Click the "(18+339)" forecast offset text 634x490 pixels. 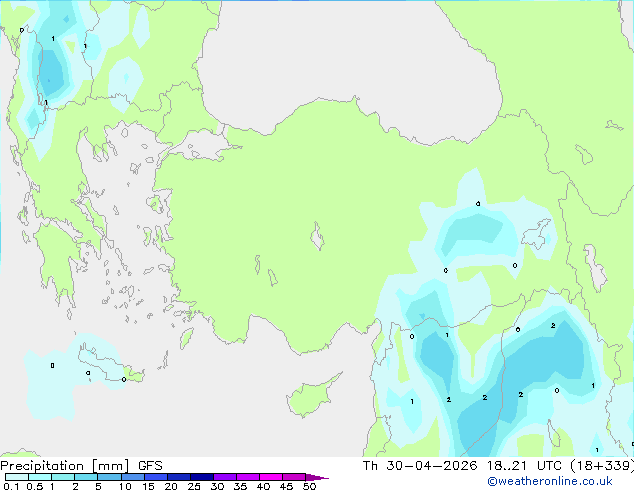pos(602,466)
